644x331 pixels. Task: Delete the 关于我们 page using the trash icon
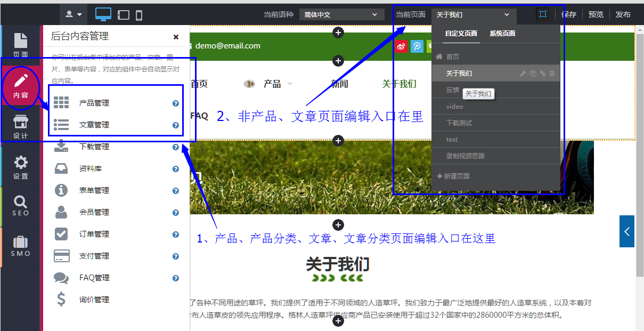point(551,73)
